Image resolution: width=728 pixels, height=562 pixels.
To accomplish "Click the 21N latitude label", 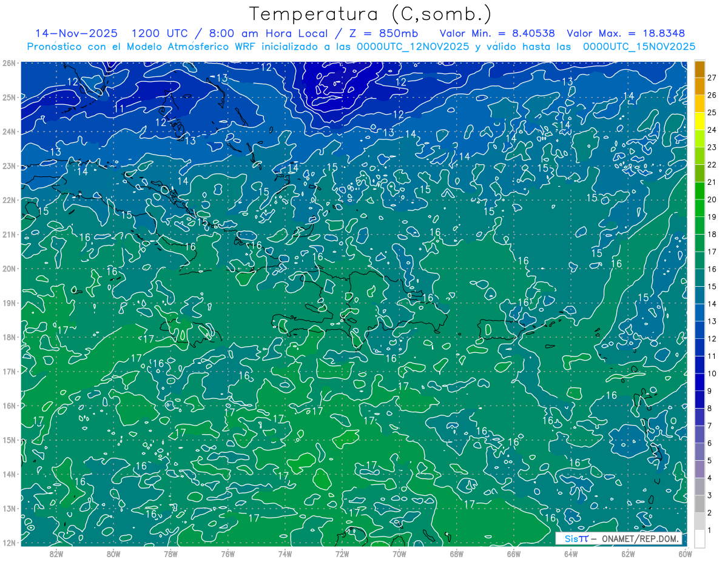I will [9, 234].
